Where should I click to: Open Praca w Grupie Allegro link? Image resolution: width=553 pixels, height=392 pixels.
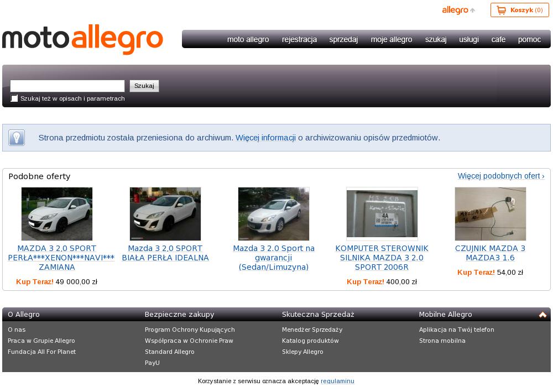pyautogui.click(x=41, y=341)
